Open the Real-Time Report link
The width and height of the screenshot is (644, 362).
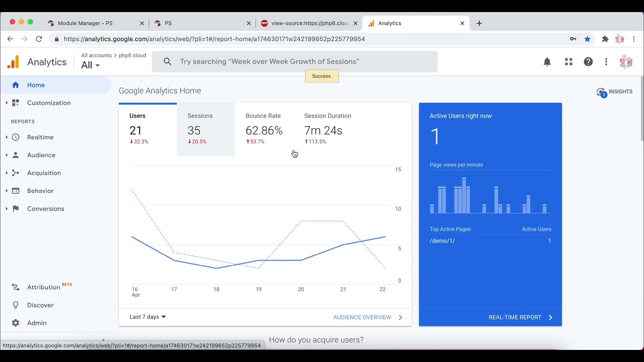[521, 317]
